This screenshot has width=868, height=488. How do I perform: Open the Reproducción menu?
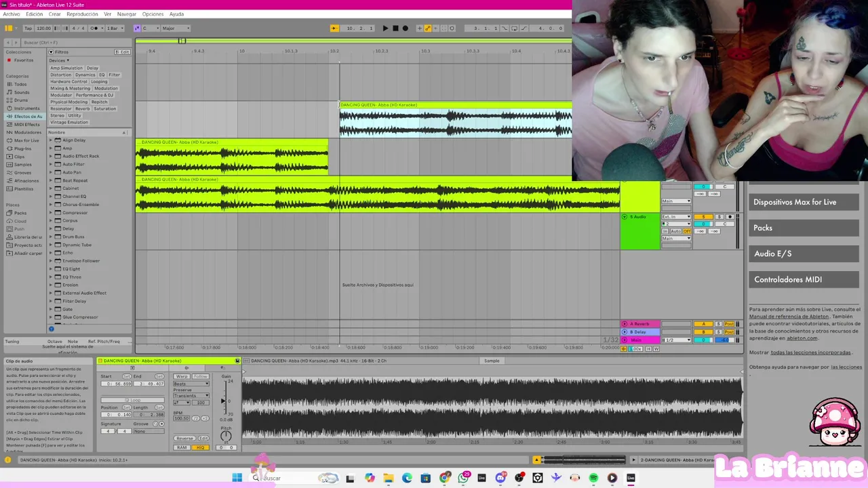[82, 14]
